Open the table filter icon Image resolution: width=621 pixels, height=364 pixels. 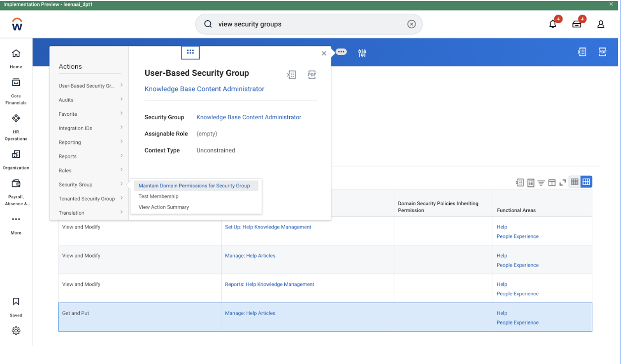(541, 182)
